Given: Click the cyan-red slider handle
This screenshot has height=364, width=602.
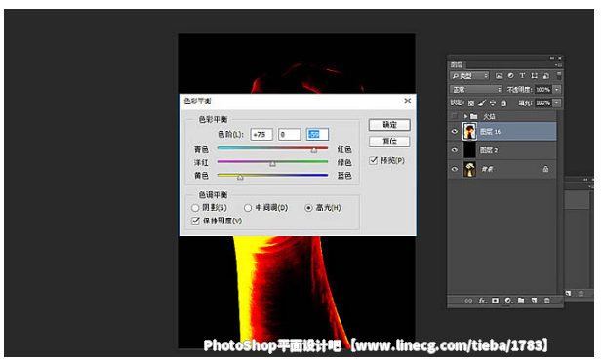Looking at the screenshot, I should coord(314,150).
